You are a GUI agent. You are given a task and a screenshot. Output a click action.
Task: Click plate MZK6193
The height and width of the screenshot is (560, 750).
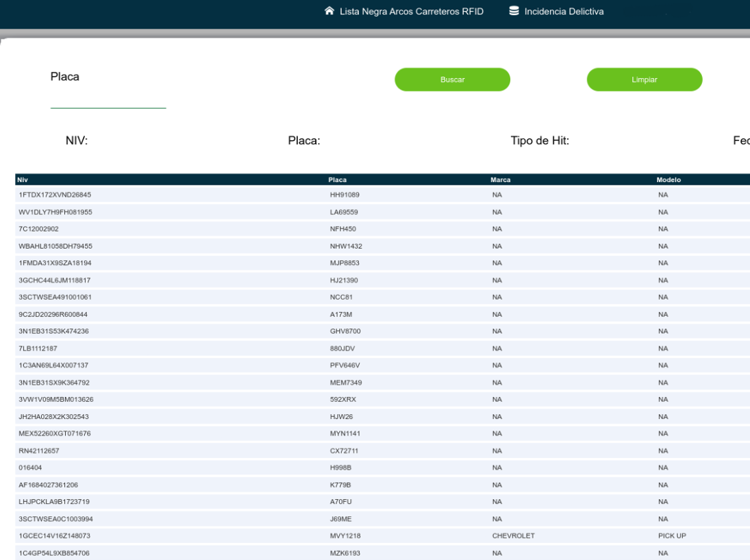345,553
